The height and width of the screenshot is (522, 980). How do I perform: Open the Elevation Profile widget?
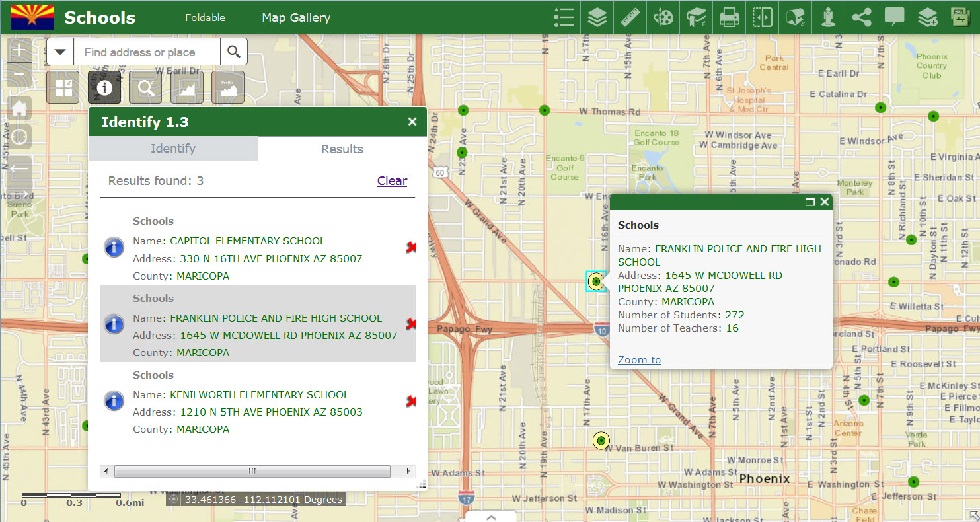coord(228,87)
